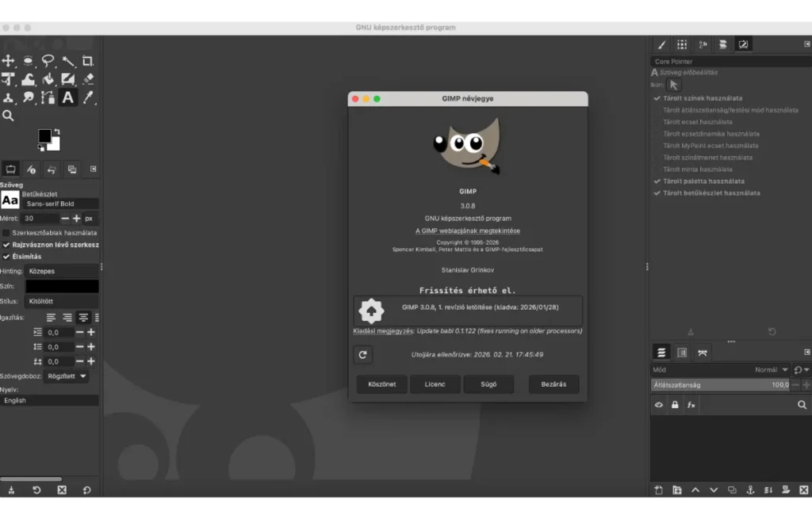
Task: Delete the layer in layers panel
Action: [804, 490]
